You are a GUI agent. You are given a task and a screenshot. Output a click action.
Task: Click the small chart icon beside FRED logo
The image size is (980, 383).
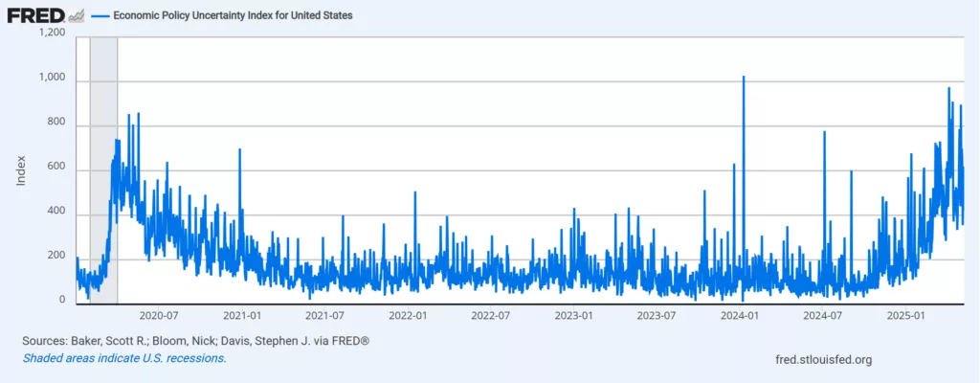[x=78, y=16]
